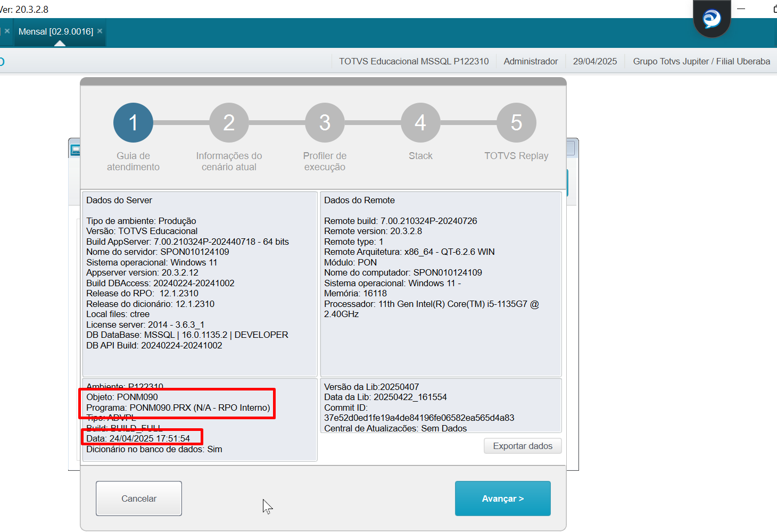Screen dimensions: 777x532
Task: Select step 1 circle of the wizard
Action: (x=133, y=122)
